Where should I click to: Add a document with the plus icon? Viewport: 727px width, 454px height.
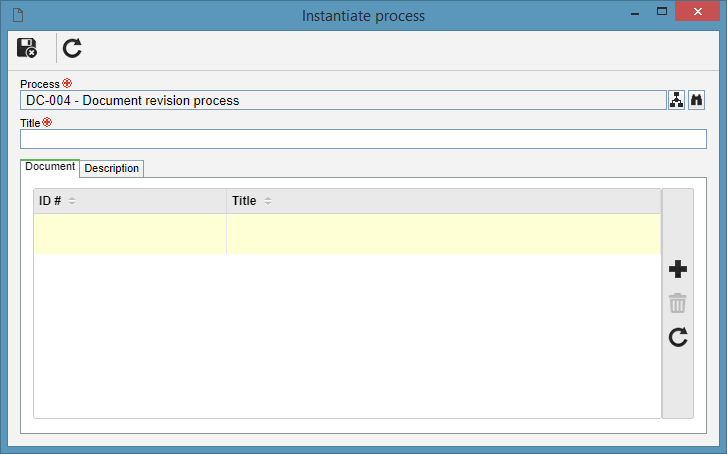pos(678,269)
